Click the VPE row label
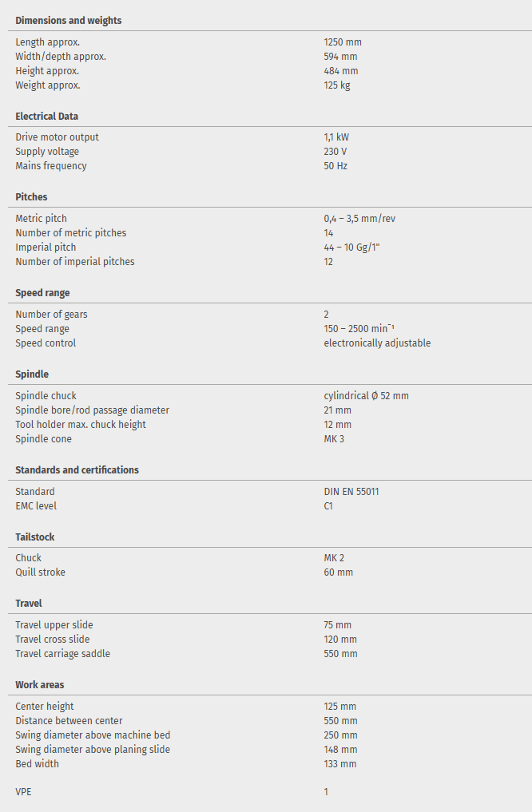 click(24, 792)
